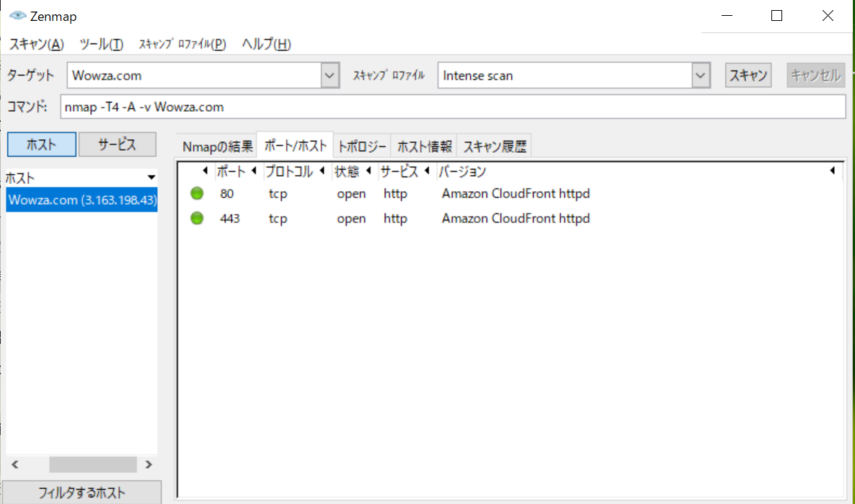This screenshot has height=504, width=855.
Task: Expand the Intense scan profile dropdown arrow
Action: point(701,75)
